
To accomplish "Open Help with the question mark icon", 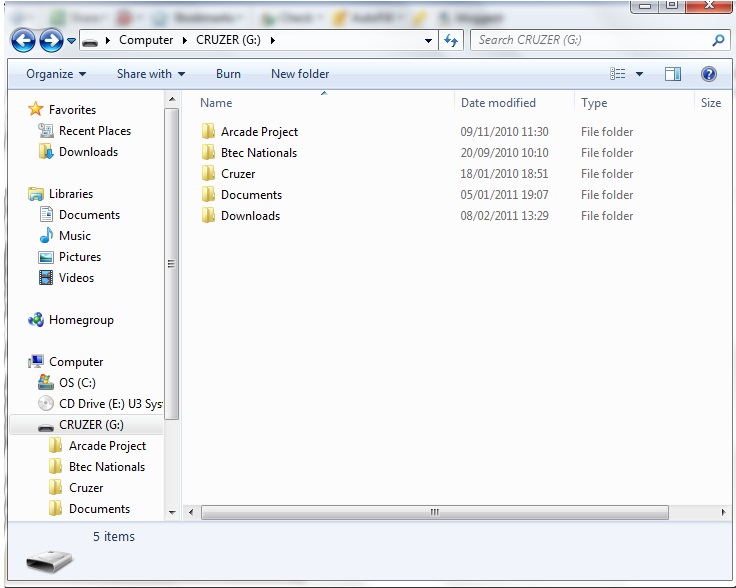I will (709, 74).
